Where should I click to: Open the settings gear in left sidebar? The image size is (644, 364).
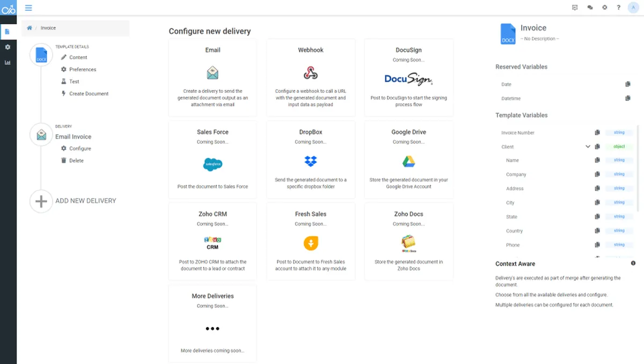pyautogui.click(x=8, y=47)
